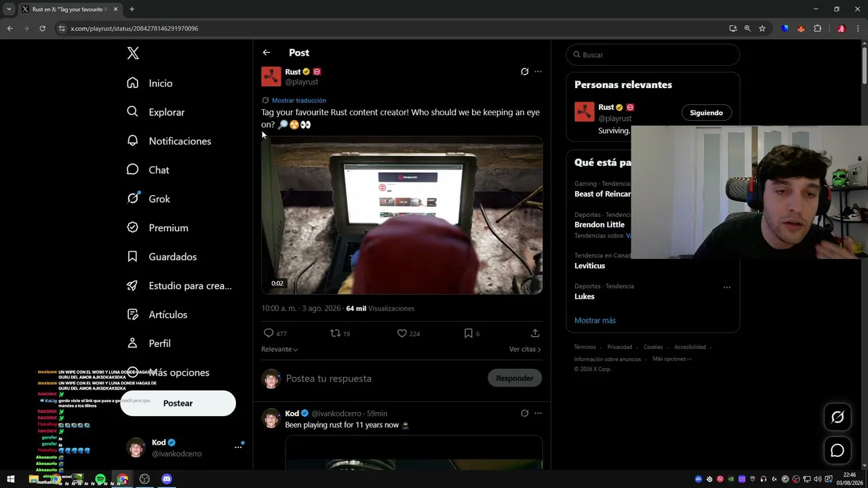
Task: Reload the page in Chrome
Action: pos(42,28)
